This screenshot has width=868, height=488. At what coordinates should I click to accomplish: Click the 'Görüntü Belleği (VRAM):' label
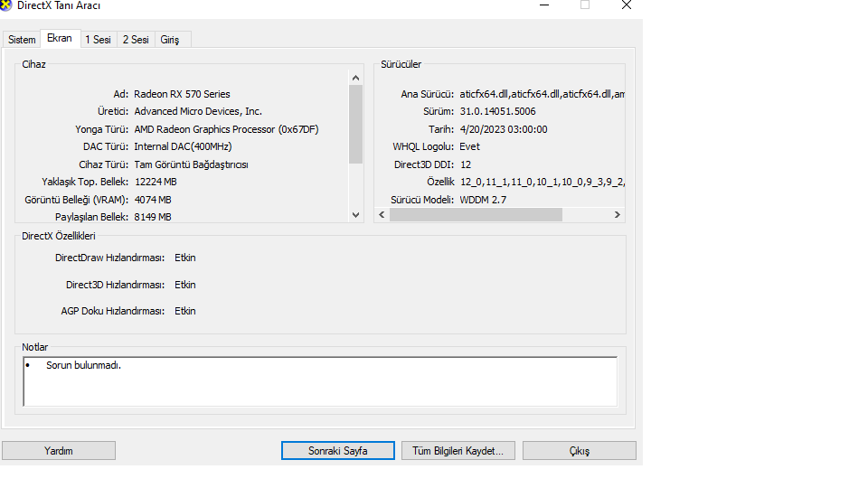click(x=76, y=200)
